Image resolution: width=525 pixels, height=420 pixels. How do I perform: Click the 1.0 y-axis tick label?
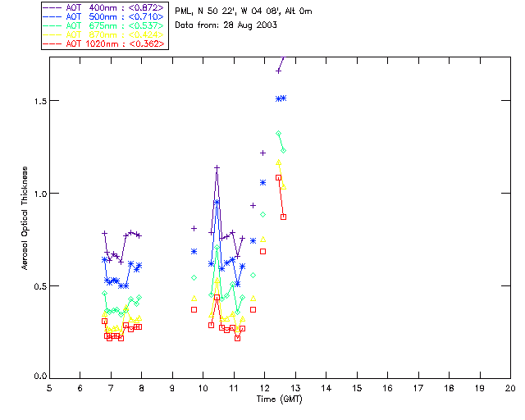point(40,194)
